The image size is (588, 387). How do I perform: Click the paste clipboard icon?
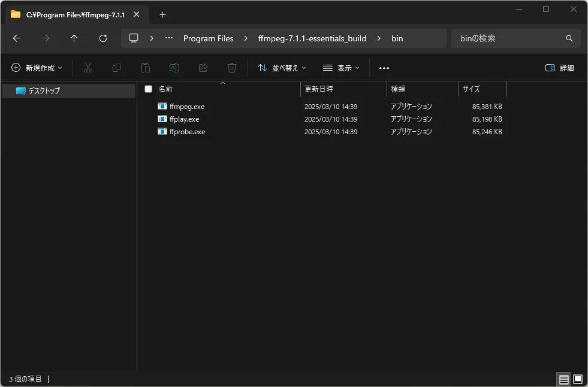tap(146, 68)
